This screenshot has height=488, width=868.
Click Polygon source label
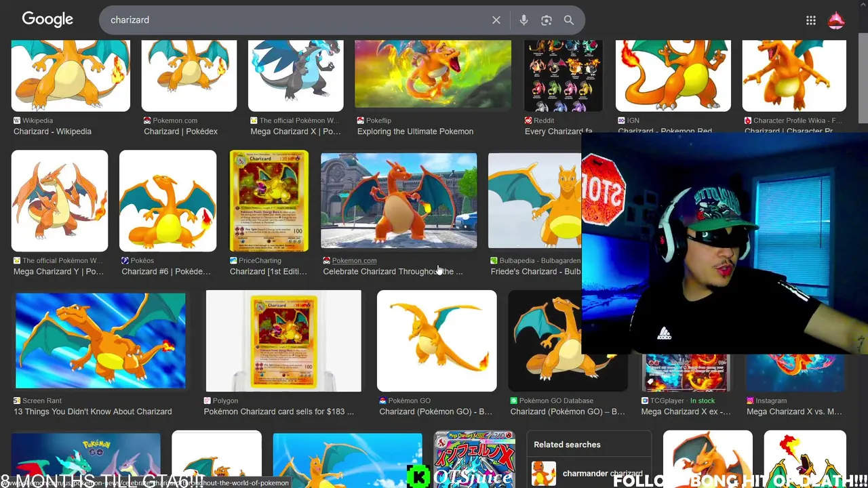click(220, 401)
